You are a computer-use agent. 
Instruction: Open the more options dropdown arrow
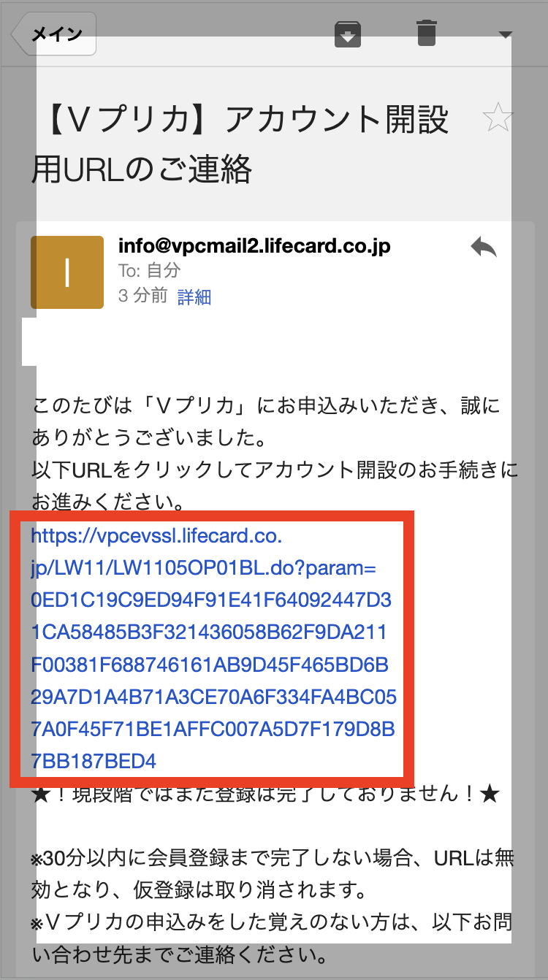click(x=505, y=34)
